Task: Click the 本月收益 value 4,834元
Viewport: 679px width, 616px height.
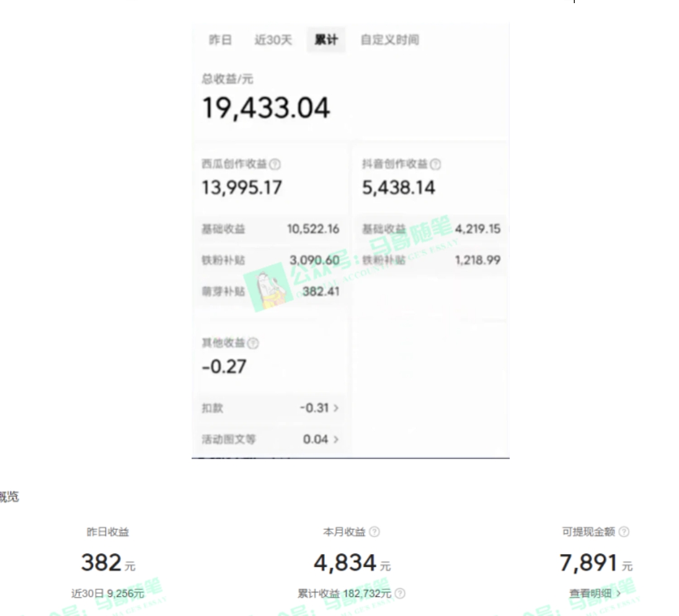Action: (x=352, y=563)
